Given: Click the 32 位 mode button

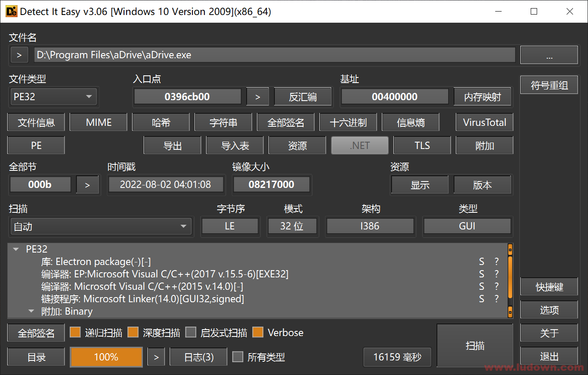Looking at the screenshot, I should click(x=292, y=226).
